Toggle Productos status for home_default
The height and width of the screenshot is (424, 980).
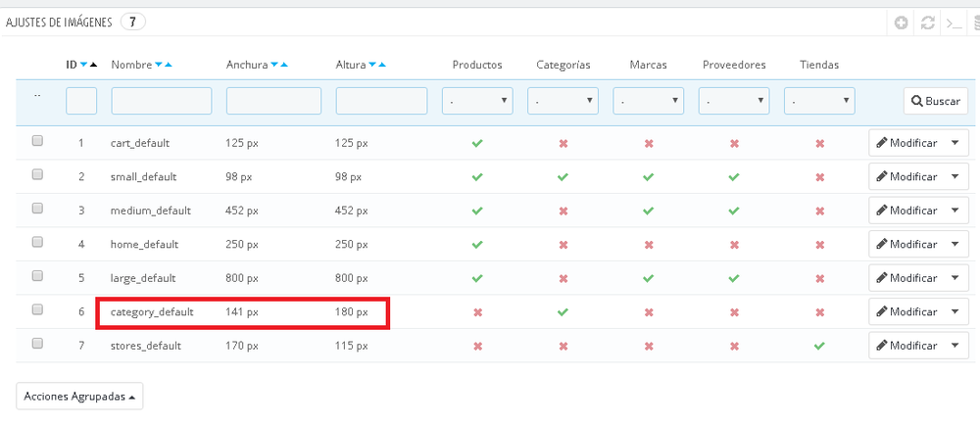477,244
